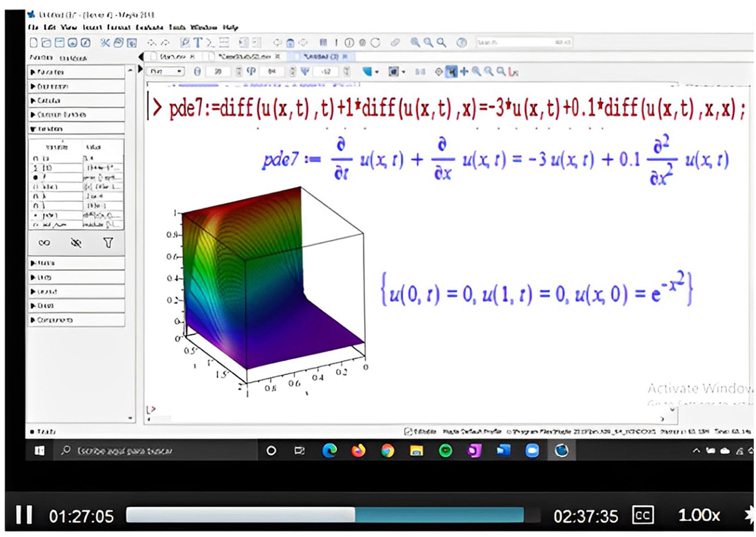Image resolution: width=756 pixels, height=537 pixels.
Task: Open the Tools menu
Action: tap(177, 27)
